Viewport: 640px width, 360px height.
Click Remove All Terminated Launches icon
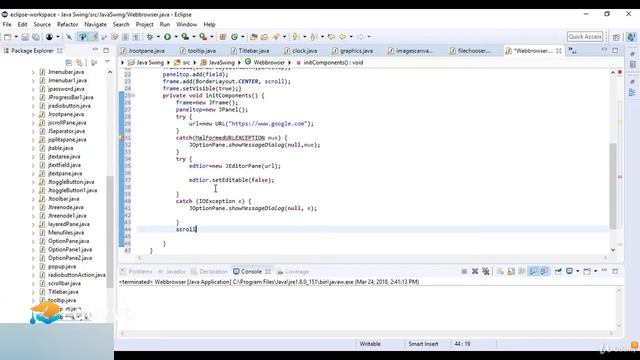coord(485,271)
